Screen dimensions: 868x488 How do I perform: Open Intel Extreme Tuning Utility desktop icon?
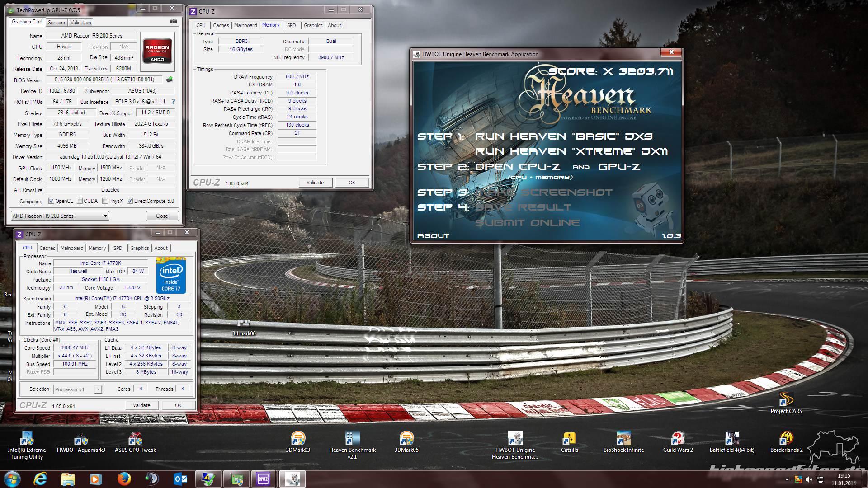click(x=27, y=446)
